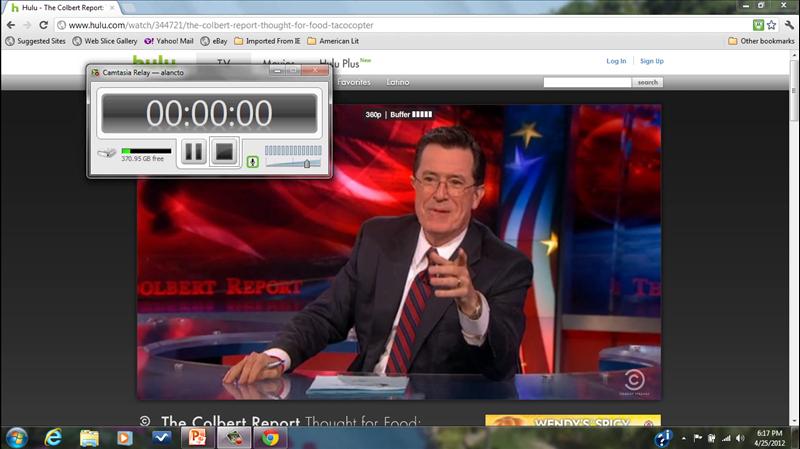Open the Suggested Sites bookmark
800x449 pixels.
(36, 41)
